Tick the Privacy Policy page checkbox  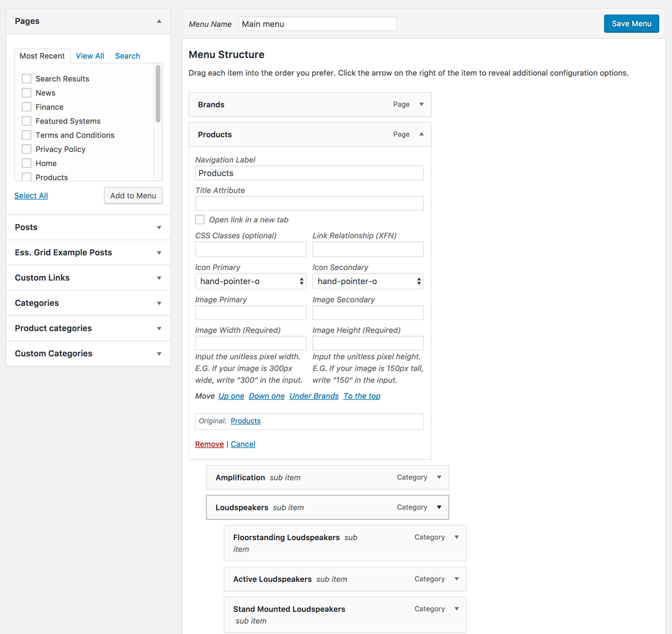[26, 149]
